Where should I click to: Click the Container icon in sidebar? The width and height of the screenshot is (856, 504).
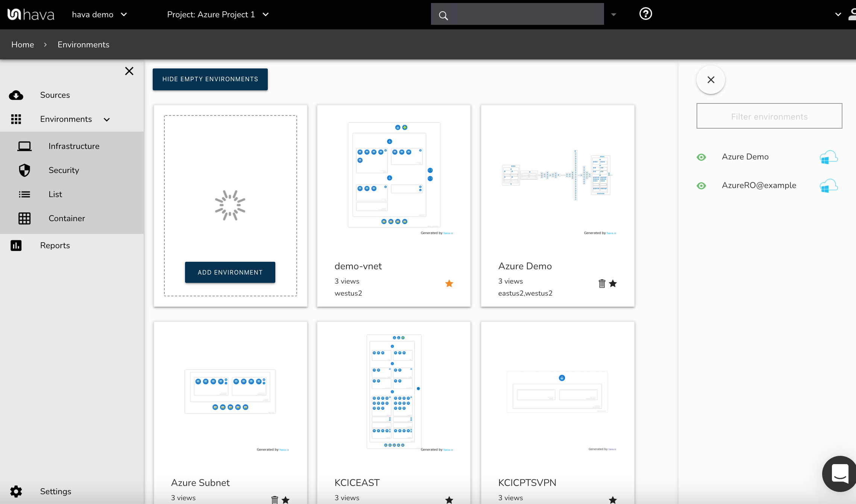pos(24,219)
